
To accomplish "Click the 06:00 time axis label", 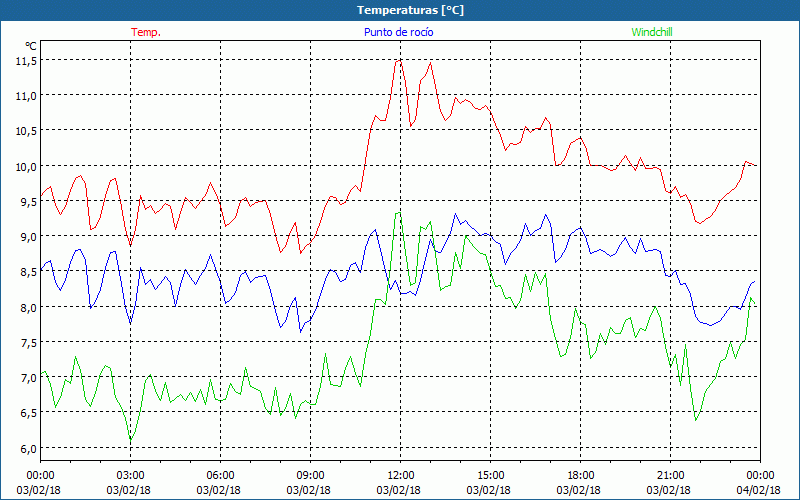I will click(220, 476).
